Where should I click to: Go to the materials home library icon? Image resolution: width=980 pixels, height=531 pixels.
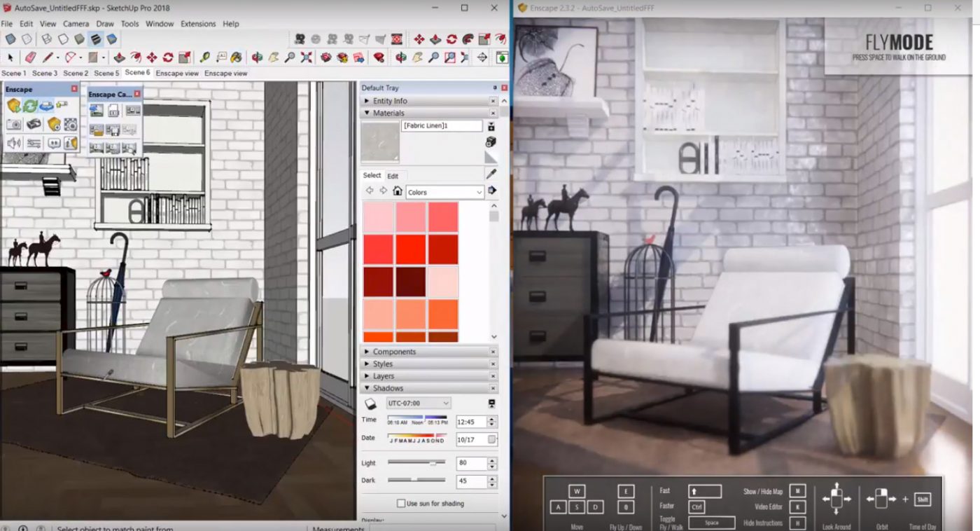pos(398,191)
